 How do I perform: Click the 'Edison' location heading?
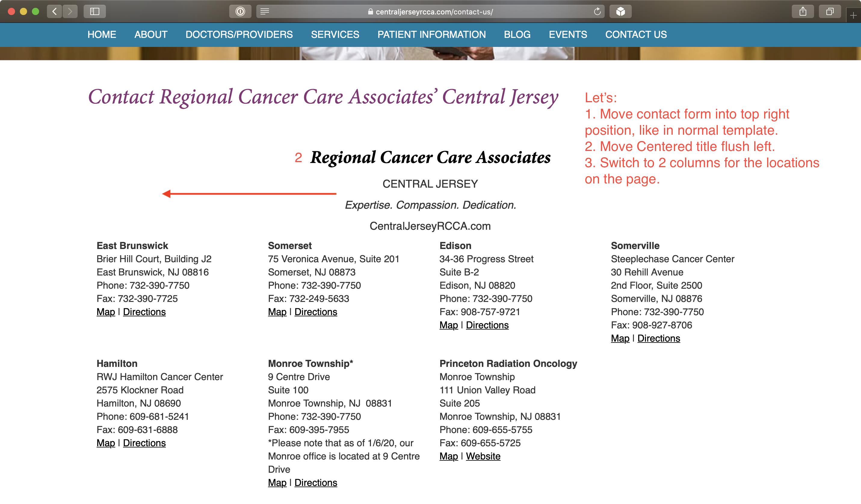click(x=455, y=245)
